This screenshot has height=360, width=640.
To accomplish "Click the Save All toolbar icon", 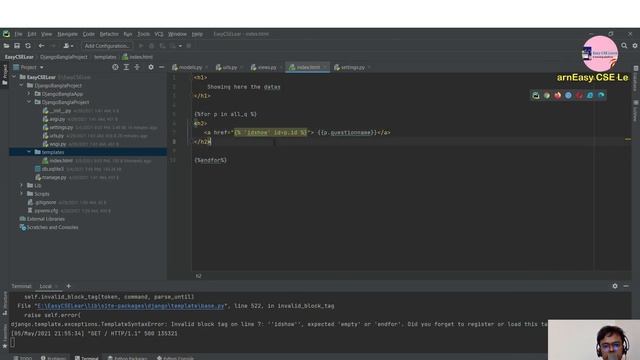I will (x=17, y=46).
